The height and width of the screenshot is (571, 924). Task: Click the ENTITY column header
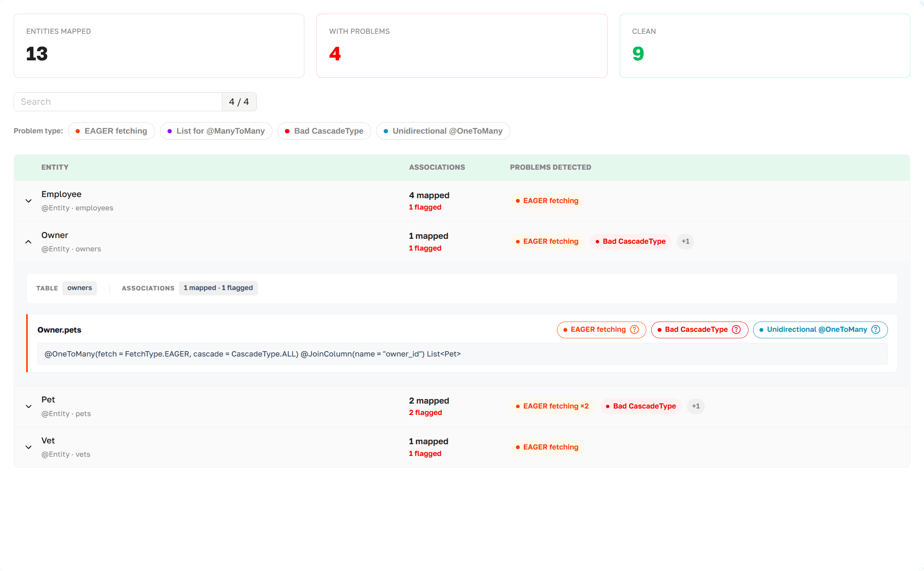(55, 167)
